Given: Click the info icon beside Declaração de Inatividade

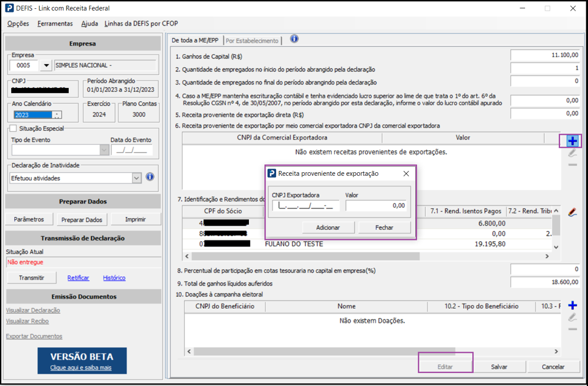Looking at the screenshot, I should [150, 177].
